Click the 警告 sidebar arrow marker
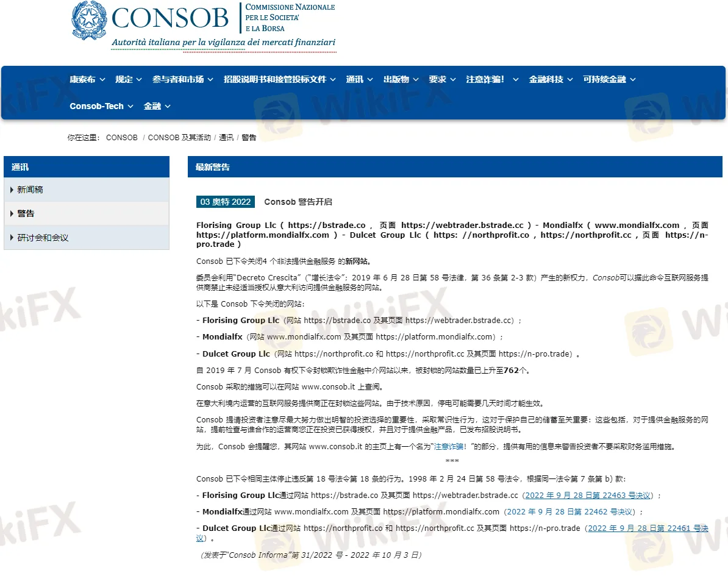The height and width of the screenshot is (576, 728). (x=12, y=213)
